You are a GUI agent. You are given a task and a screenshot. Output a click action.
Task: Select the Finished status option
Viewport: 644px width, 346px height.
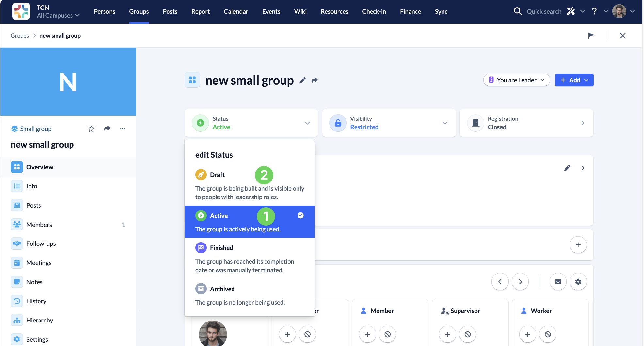(221, 248)
